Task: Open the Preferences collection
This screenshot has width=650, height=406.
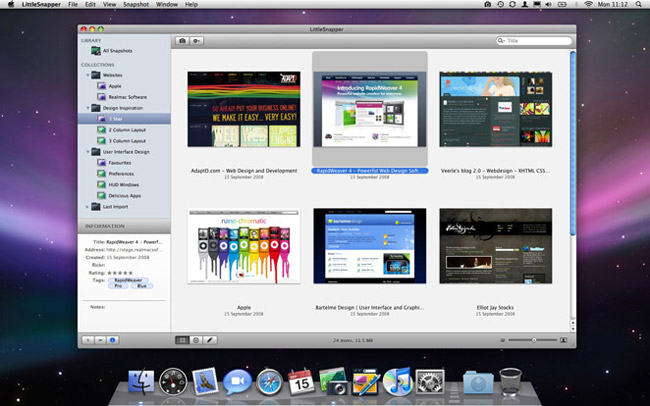Action: pos(121,174)
